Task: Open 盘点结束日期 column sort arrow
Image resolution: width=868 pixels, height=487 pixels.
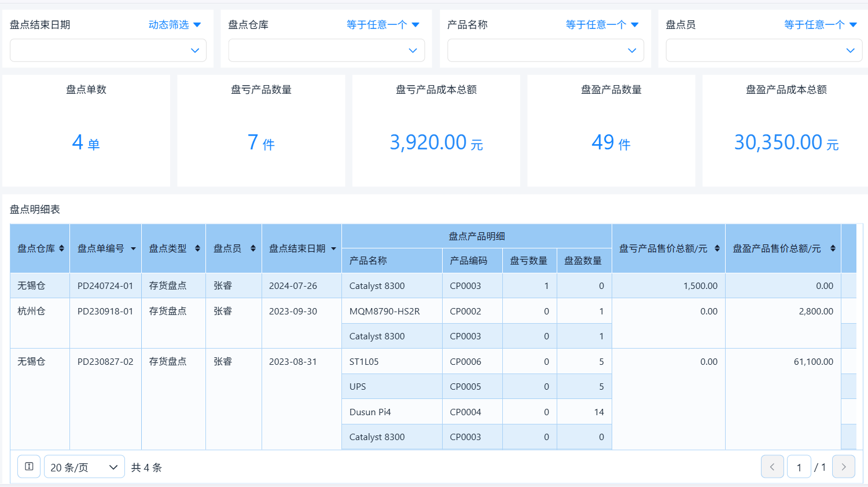Action: point(333,248)
